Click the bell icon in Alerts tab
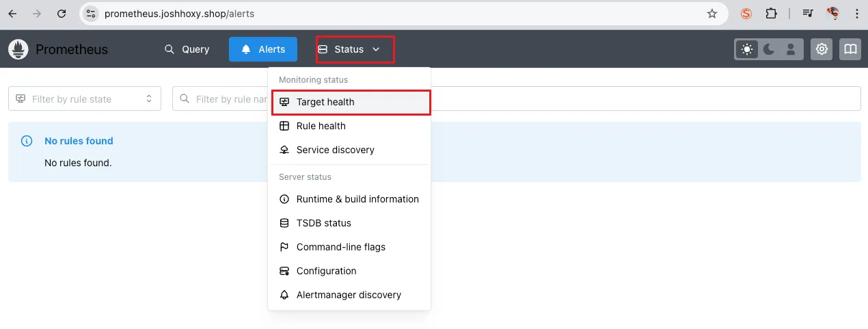The image size is (868, 329). click(246, 49)
